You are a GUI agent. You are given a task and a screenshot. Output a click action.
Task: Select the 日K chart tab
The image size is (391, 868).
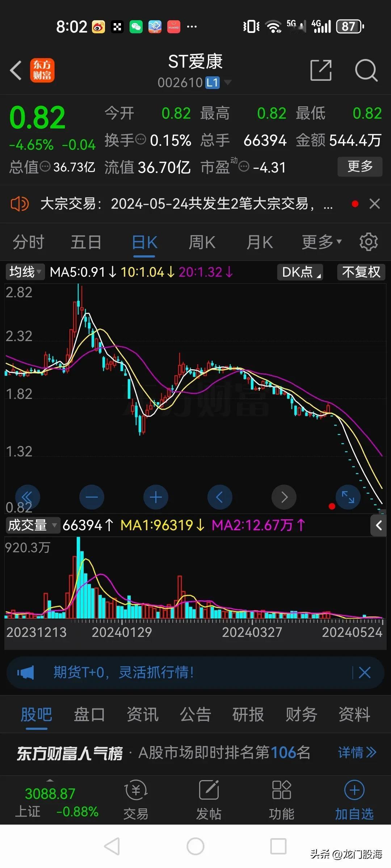tap(144, 242)
